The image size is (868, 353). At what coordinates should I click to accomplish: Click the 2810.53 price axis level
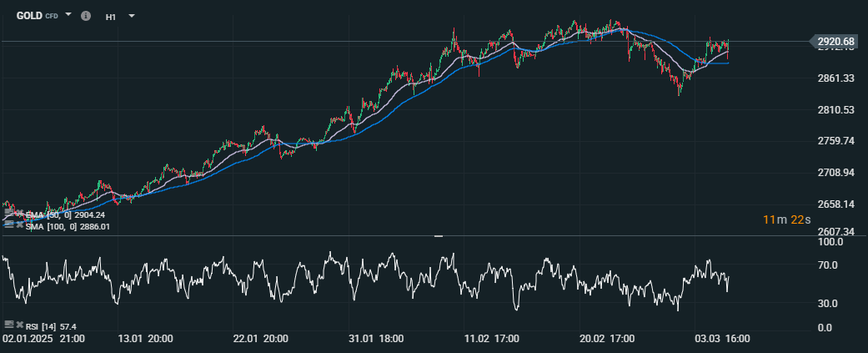[836, 110]
